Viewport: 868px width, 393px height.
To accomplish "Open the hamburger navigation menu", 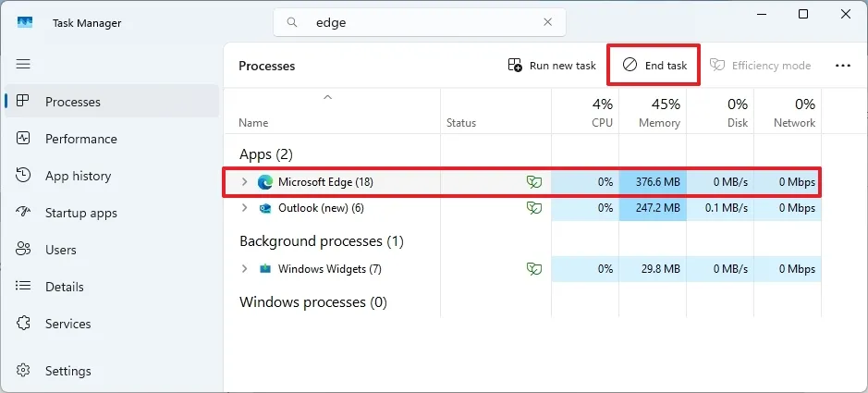I will (x=23, y=64).
